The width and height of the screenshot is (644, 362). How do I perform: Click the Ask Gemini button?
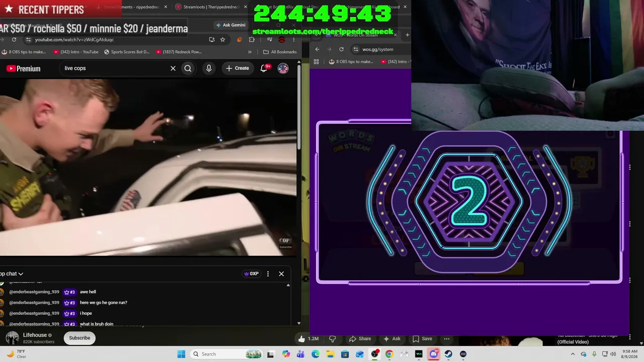(231, 25)
